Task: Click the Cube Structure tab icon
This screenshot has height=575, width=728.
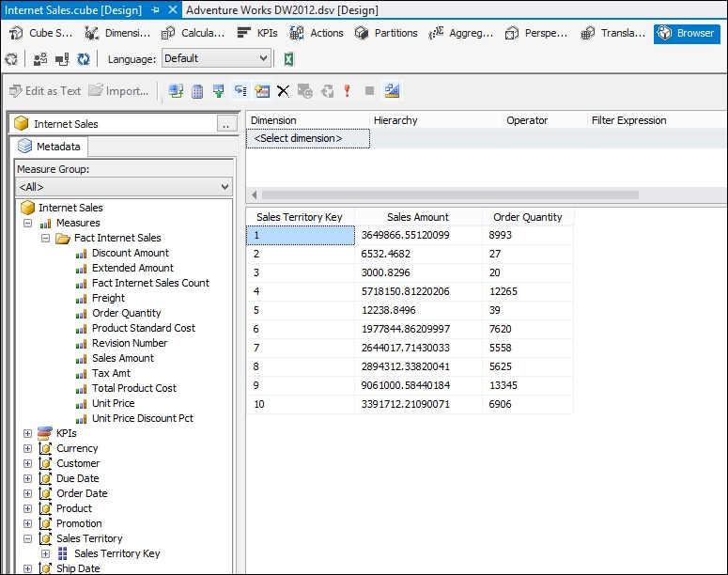Action: coord(16,33)
